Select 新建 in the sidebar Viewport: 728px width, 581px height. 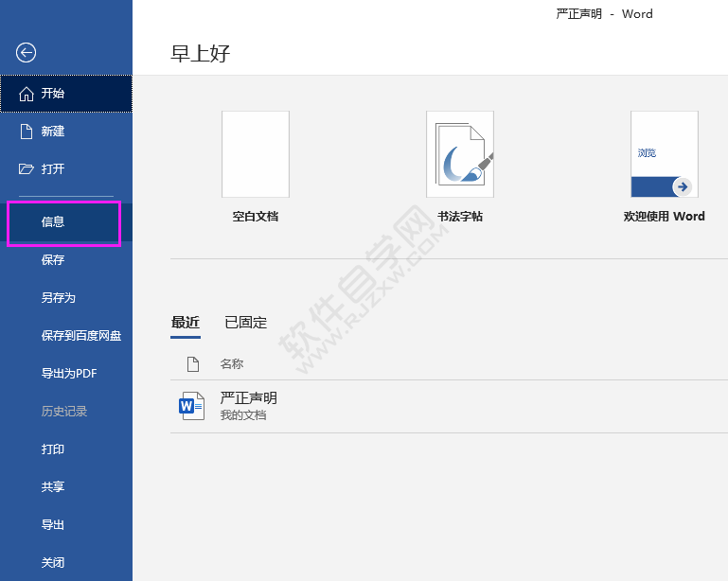(66, 132)
